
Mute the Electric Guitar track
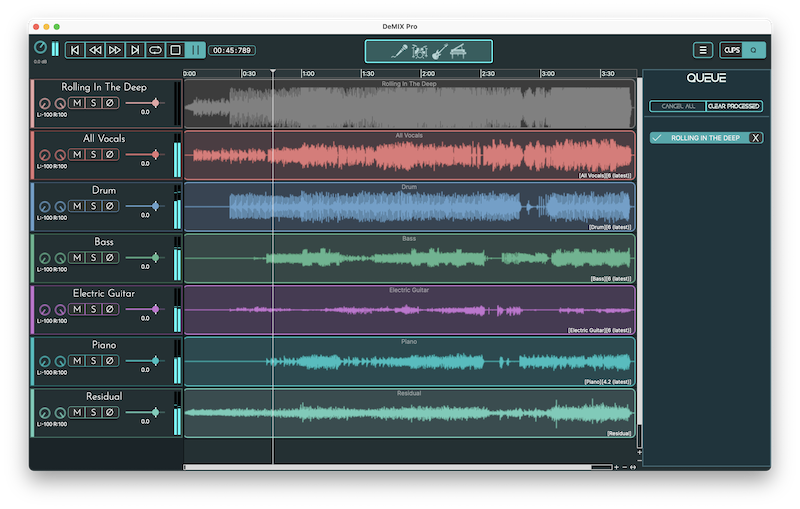tap(77, 309)
